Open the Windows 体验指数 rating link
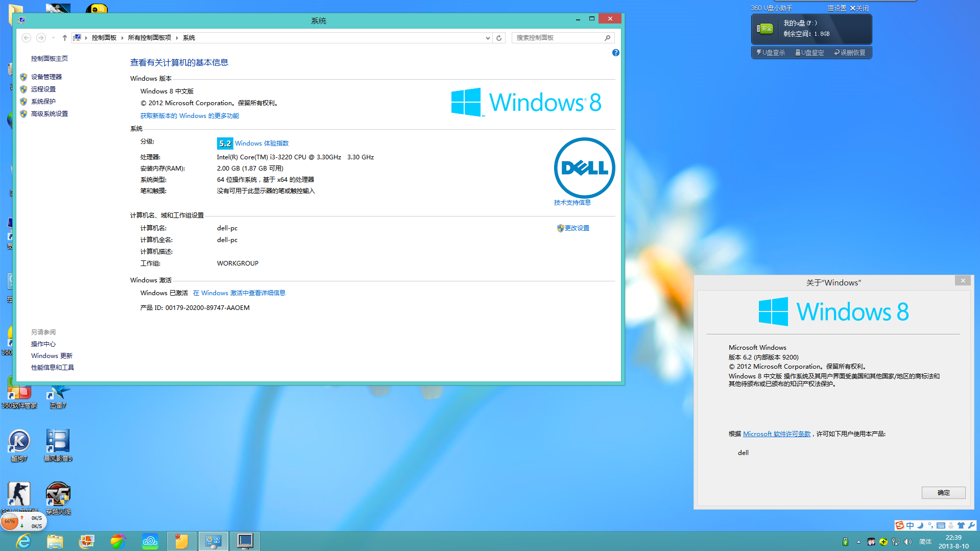This screenshot has height=551, width=980. pyautogui.click(x=261, y=143)
